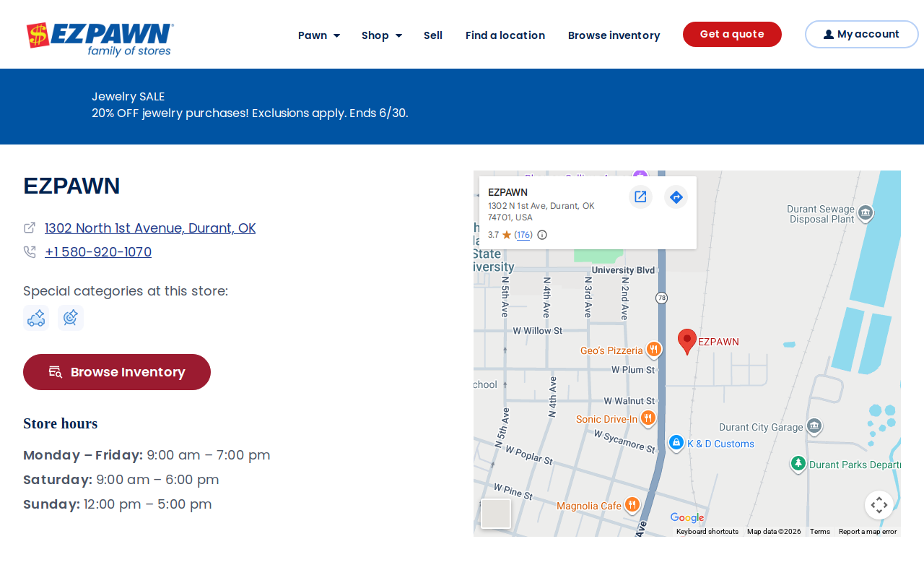Click the external link icon beside address

pos(30,228)
